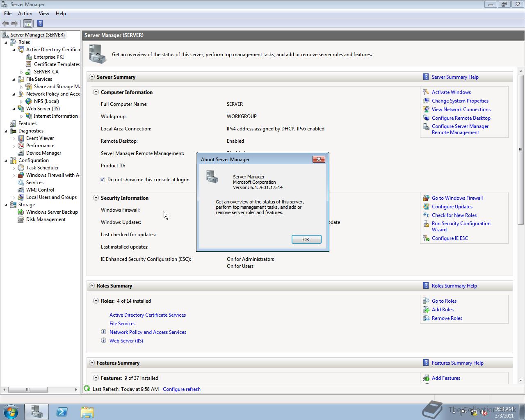This screenshot has height=420, width=525.
Task: Click the Configure Updates icon
Action: [x=426, y=207]
